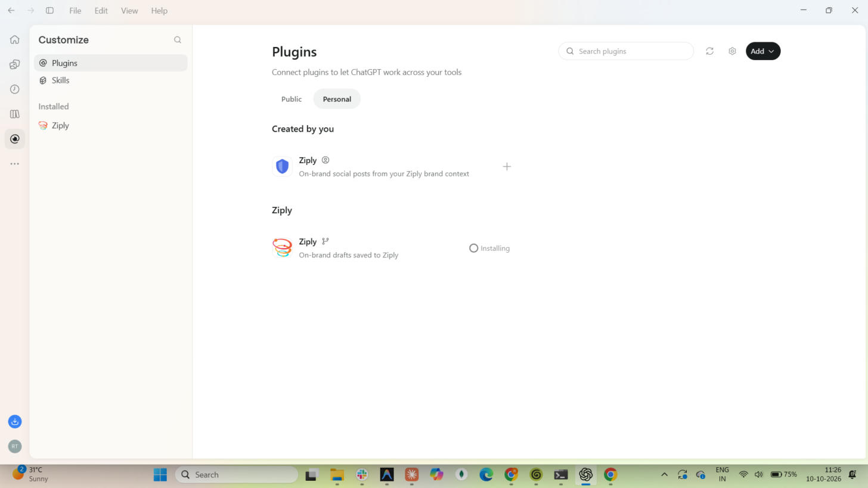Click the 'Created by you' heading
The image size is (868, 488).
pos(303,129)
